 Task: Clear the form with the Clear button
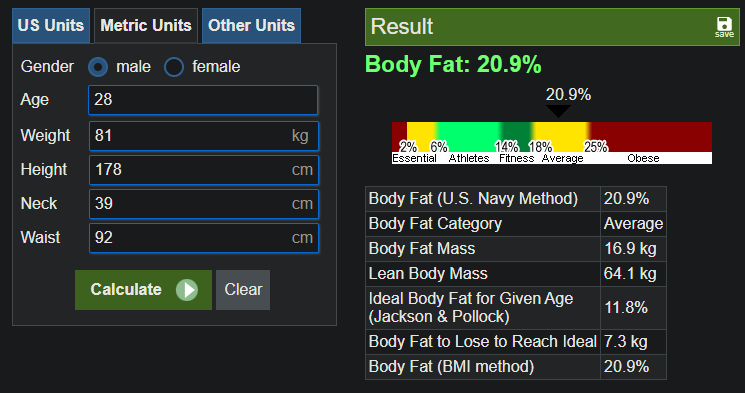click(x=243, y=290)
